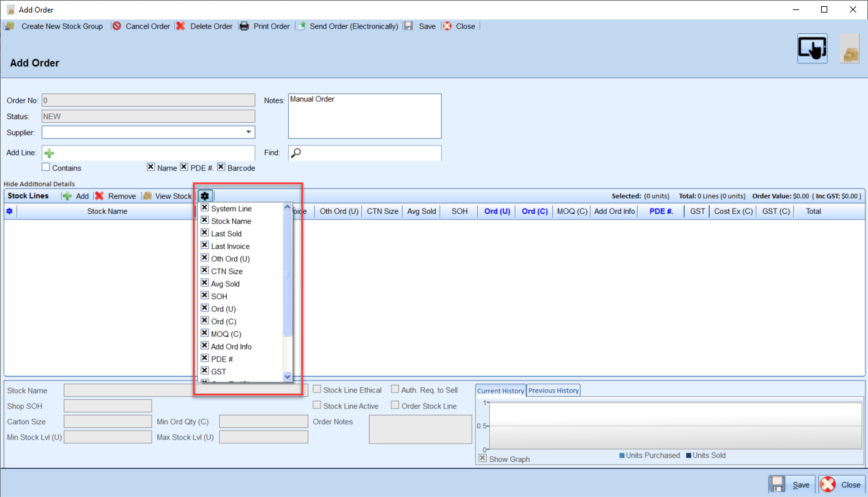Uncheck Add Ord Info in column list
The image size is (868, 497).
[205, 346]
